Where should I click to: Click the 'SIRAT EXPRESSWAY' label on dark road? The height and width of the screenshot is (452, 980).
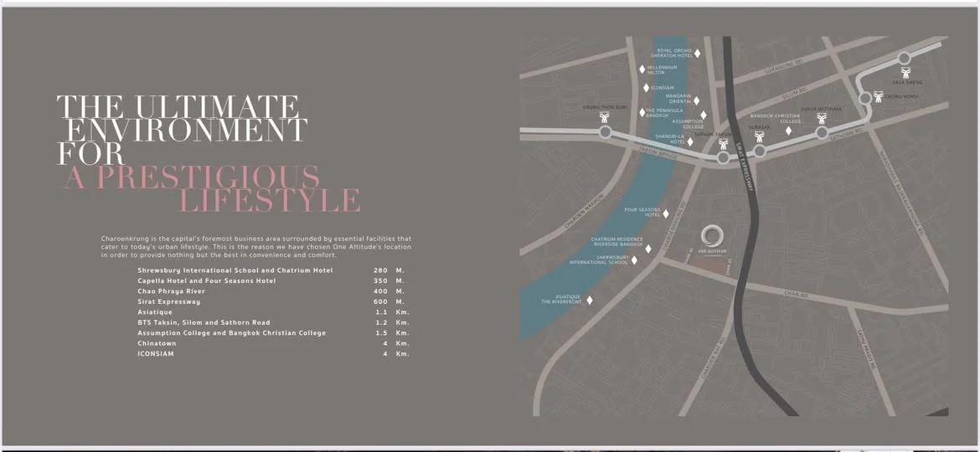pyautogui.click(x=743, y=167)
